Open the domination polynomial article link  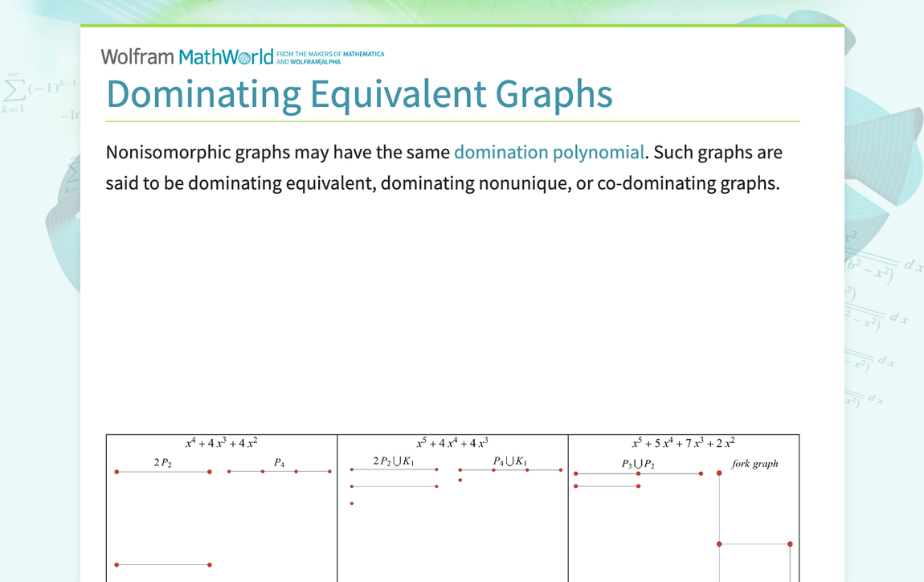click(x=549, y=152)
